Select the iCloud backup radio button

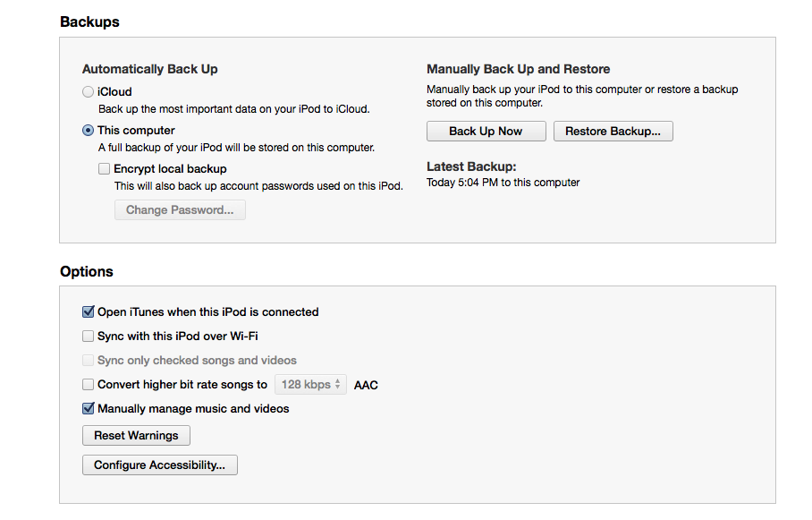[x=88, y=92]
